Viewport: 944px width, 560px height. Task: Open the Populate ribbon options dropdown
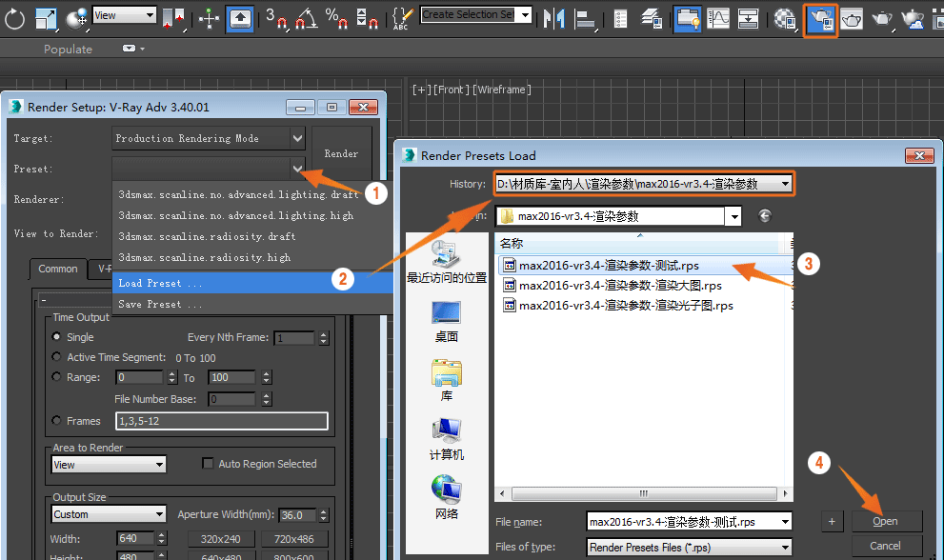click(133, 49)
